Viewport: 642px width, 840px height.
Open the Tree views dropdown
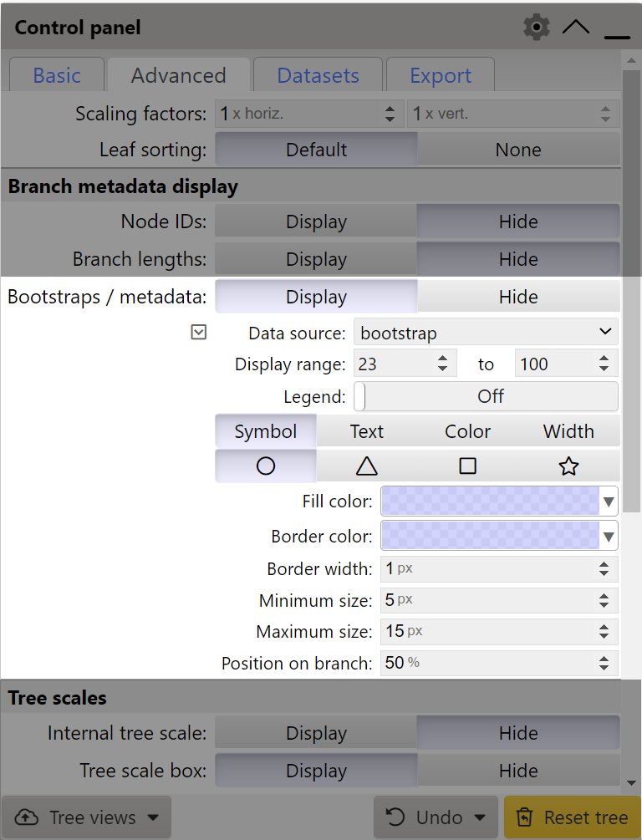(87, 817)
